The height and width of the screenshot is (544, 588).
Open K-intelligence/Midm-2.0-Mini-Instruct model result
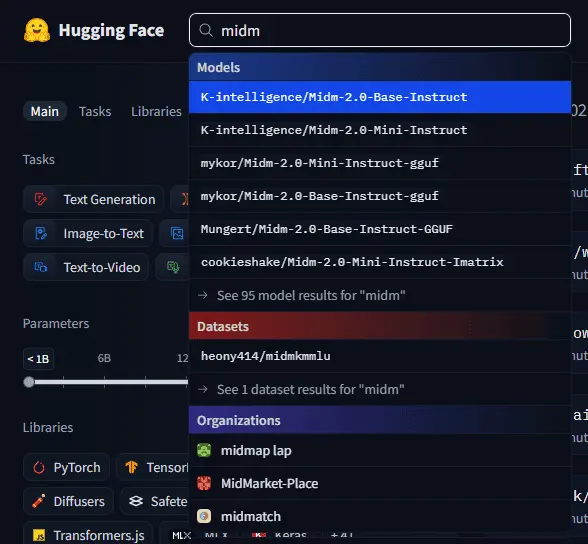(x=380, y=130)
